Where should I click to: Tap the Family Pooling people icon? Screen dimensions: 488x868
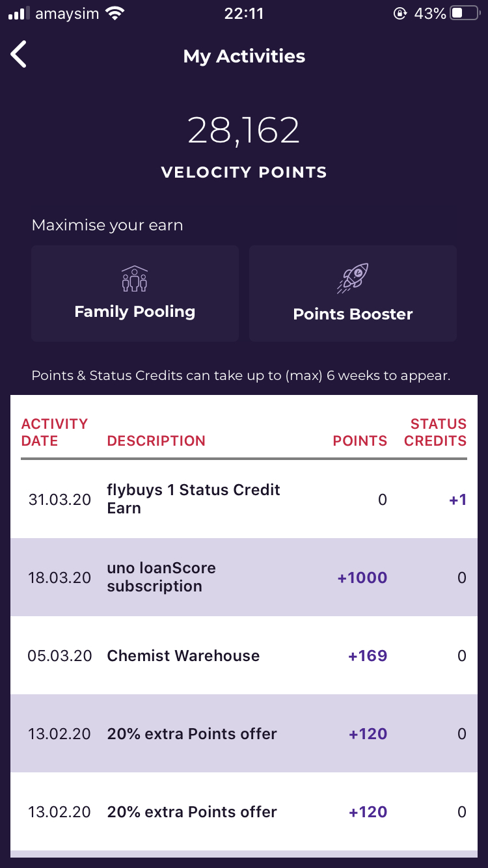tap(135, 278)
